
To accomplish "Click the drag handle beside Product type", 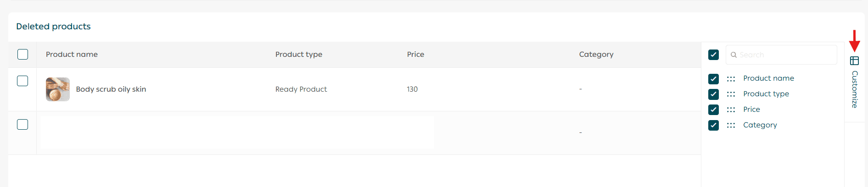I will [x=731, y=94].
